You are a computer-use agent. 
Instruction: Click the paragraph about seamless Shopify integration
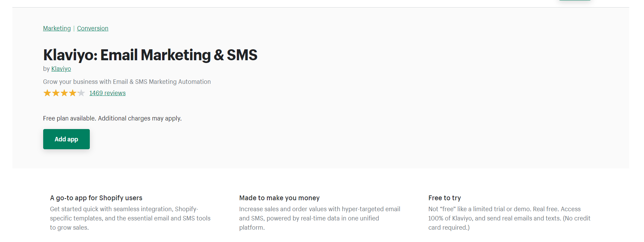130,218
